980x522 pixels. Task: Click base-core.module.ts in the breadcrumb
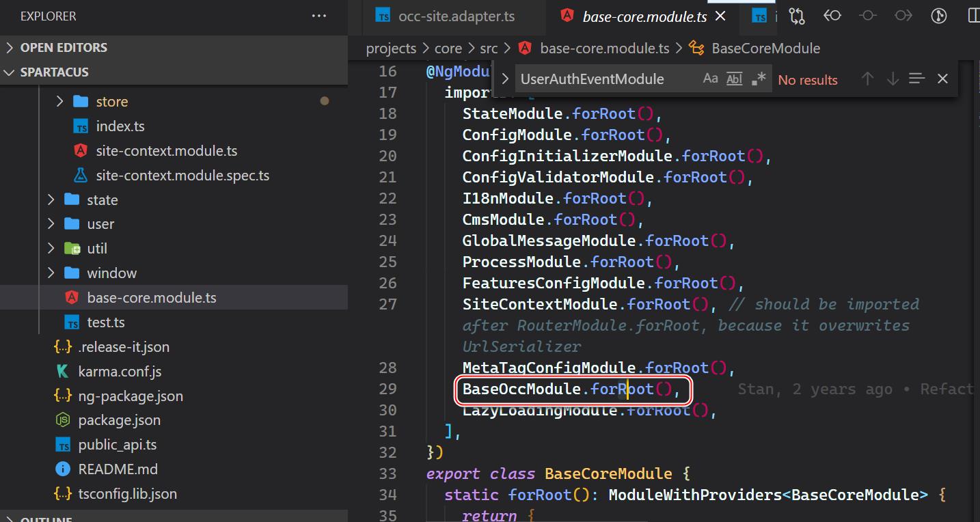(x=605, y=49)
